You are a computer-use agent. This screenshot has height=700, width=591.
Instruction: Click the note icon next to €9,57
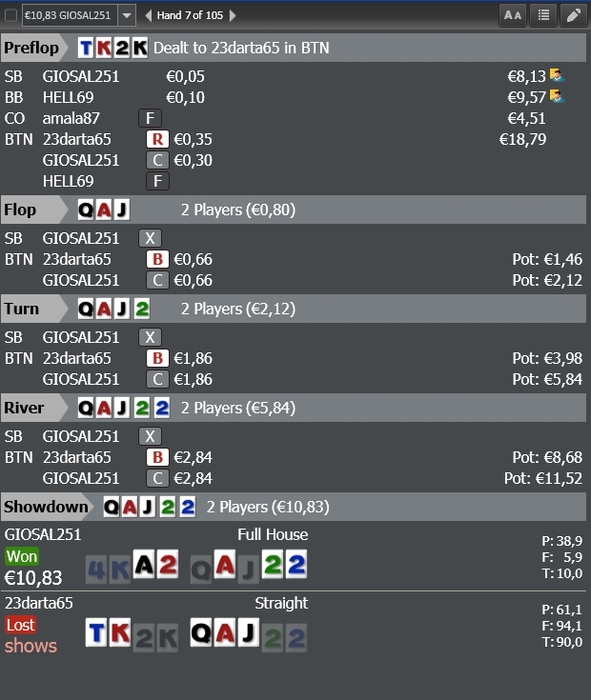[557, 96]
